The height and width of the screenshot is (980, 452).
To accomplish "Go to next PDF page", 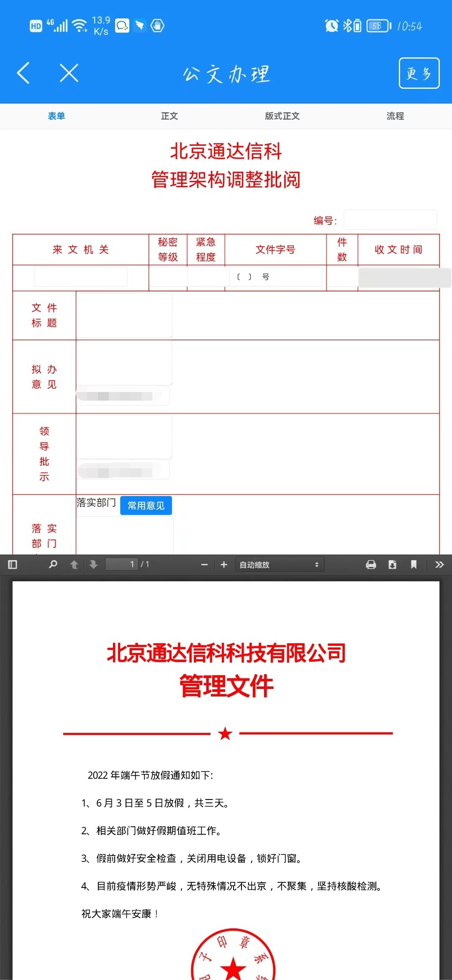I will click(x=93, y=565).
